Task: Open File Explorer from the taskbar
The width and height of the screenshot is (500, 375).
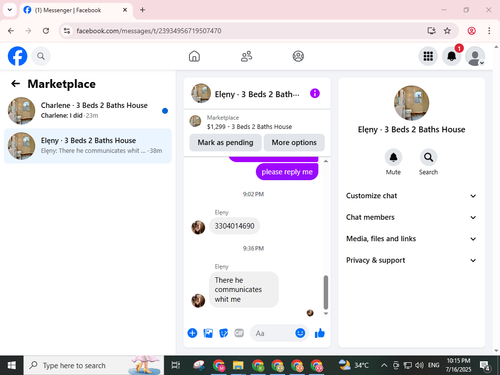Action: tap(238, 365)
